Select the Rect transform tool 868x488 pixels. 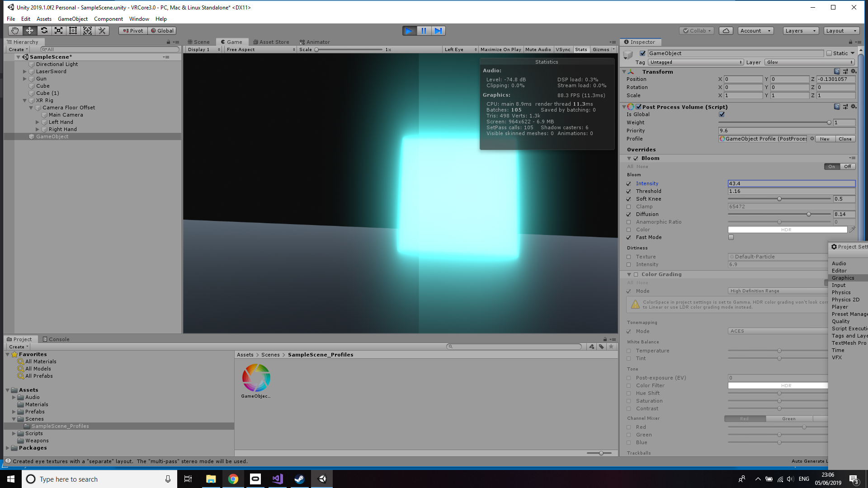click(73, 31)
